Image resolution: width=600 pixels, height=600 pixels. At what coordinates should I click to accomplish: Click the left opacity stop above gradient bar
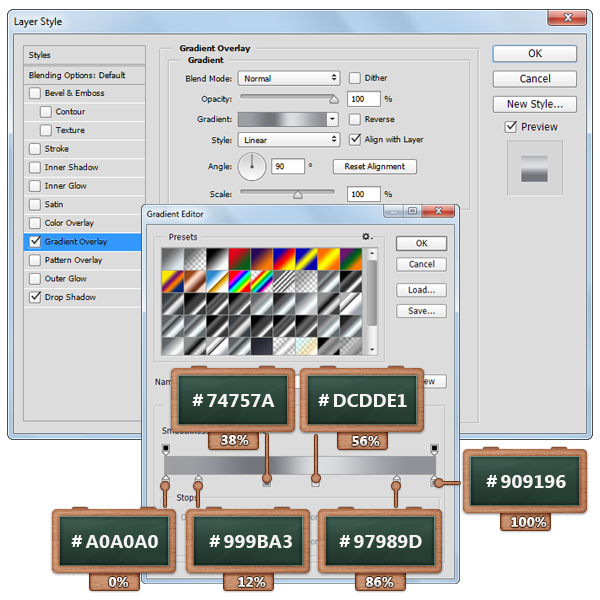[165, 449]
